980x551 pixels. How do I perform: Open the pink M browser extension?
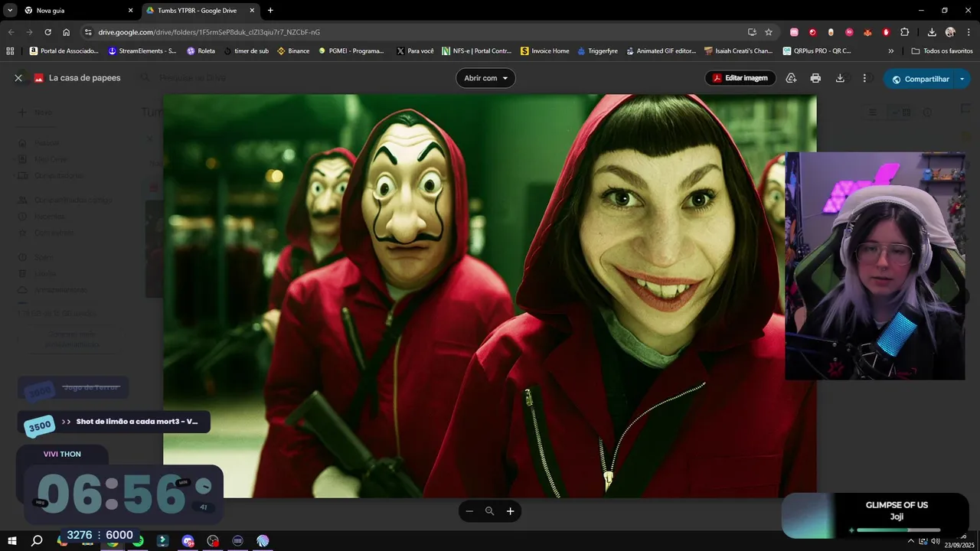[x=794, y=32]
